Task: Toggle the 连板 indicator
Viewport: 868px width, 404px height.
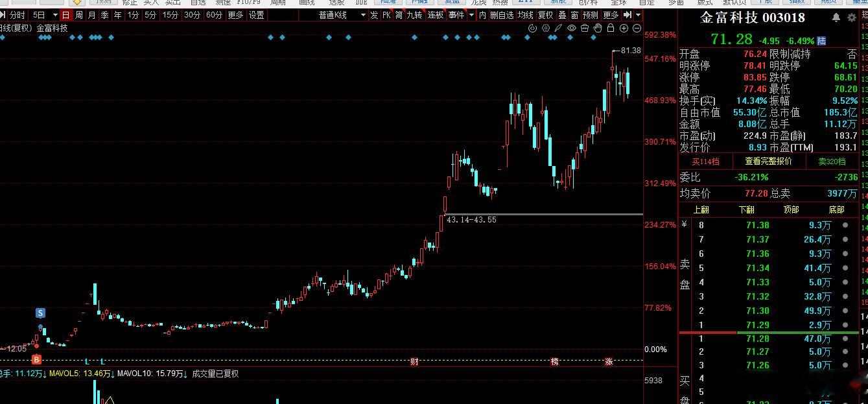Action: [436, 15]
